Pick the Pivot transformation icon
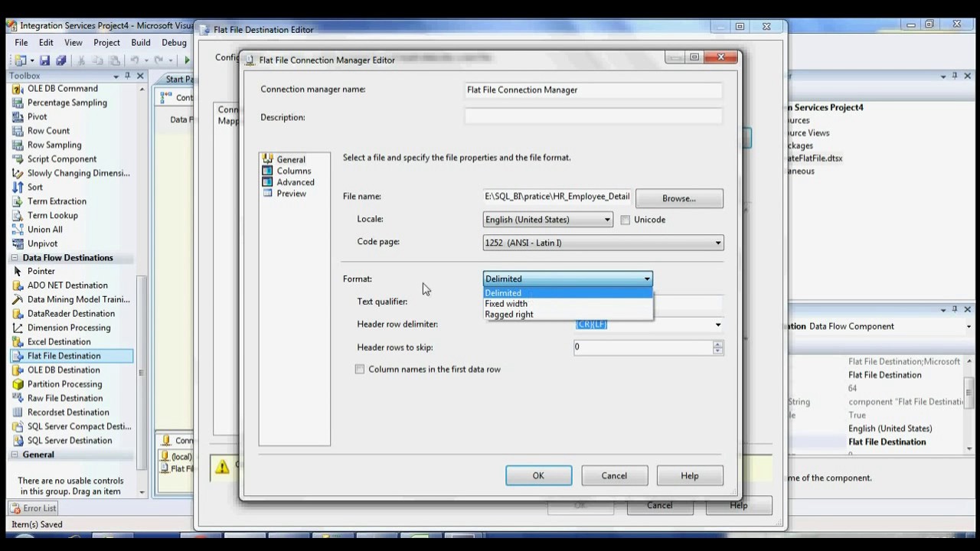 18,117
